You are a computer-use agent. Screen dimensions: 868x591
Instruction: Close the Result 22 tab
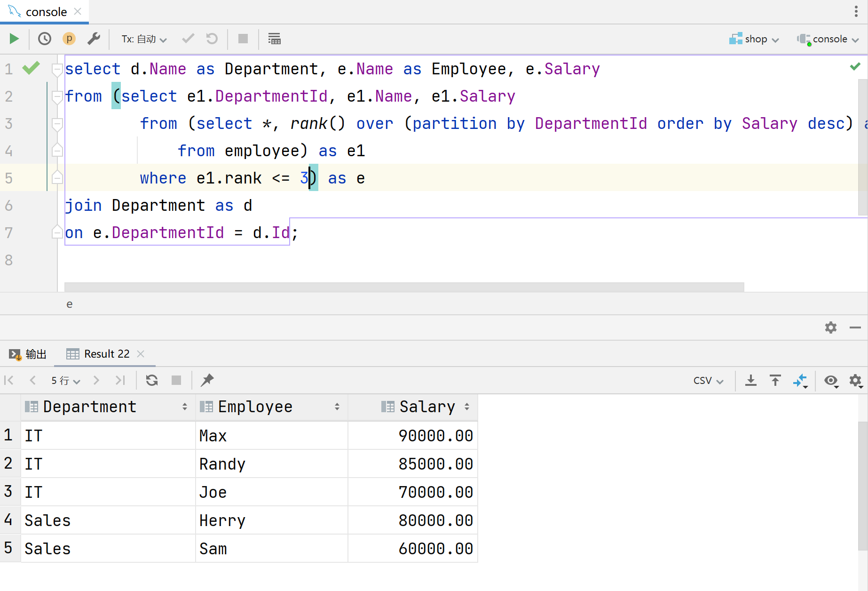(141, 354)
